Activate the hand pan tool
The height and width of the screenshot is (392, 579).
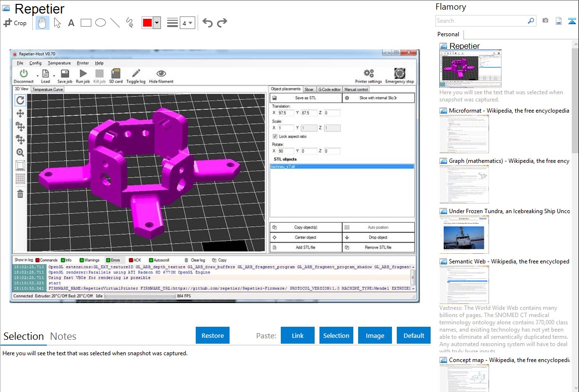42,23
